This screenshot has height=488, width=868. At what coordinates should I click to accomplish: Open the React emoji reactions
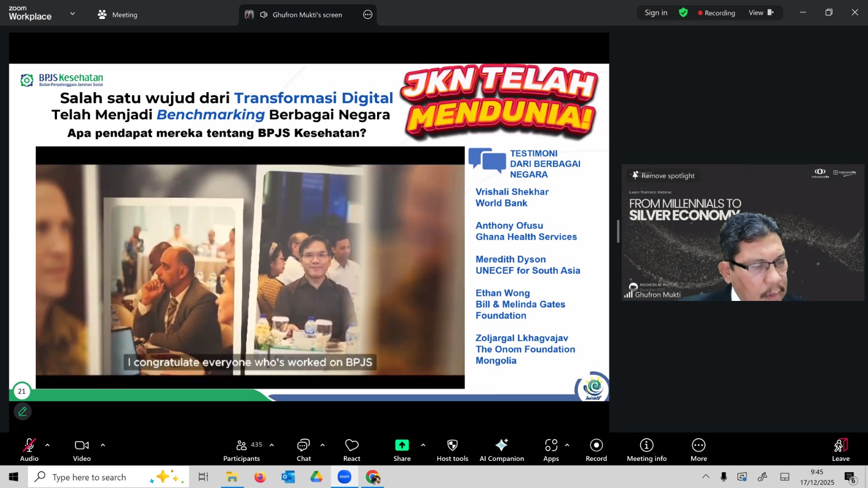(x=352, y=450)
